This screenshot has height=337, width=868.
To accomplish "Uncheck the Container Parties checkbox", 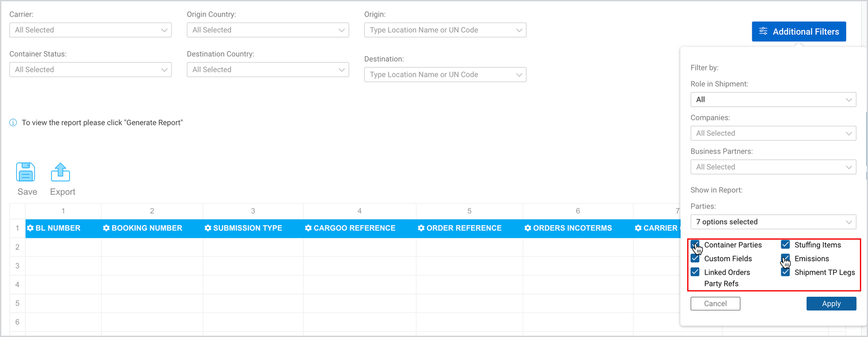I will pos(695,245).
